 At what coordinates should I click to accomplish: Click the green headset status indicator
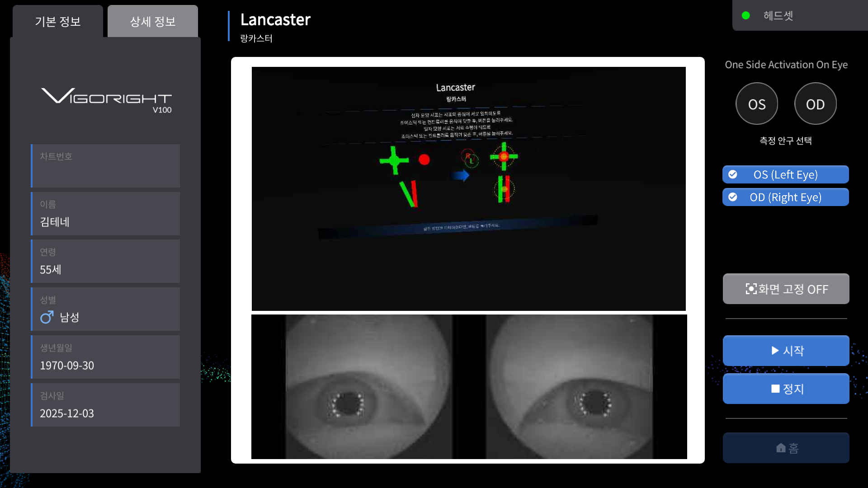coord(746,16)
